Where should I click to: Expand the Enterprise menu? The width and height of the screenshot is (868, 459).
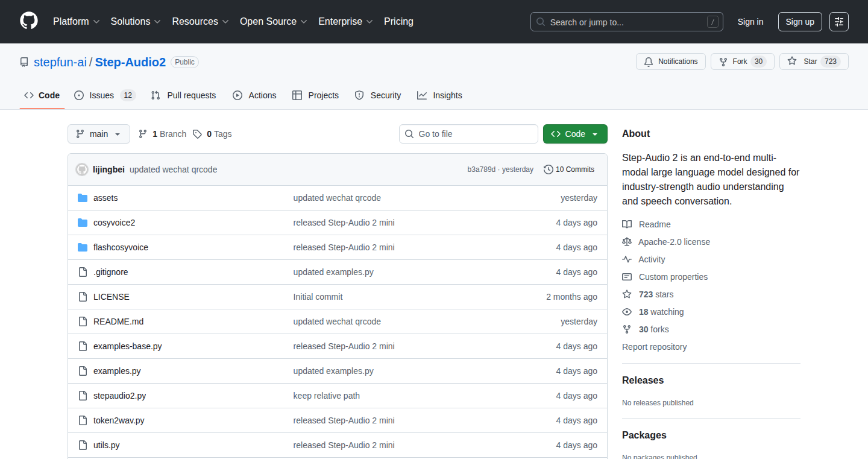345,21
